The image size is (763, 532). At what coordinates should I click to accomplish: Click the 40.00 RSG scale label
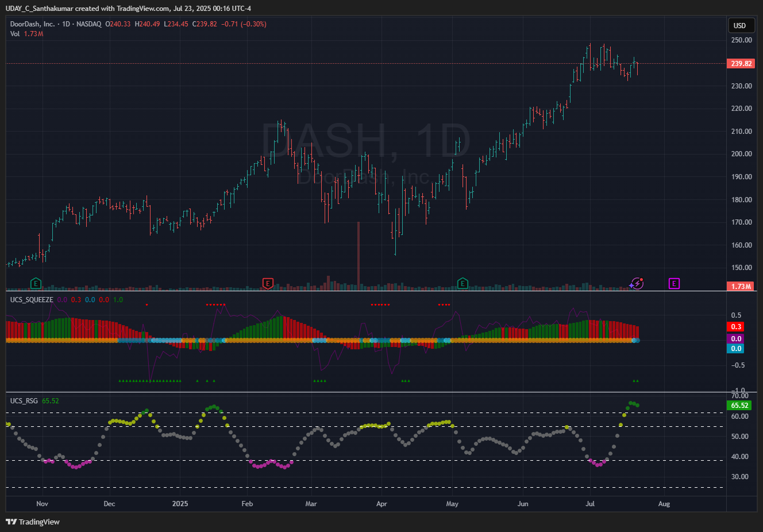(740, 457)
